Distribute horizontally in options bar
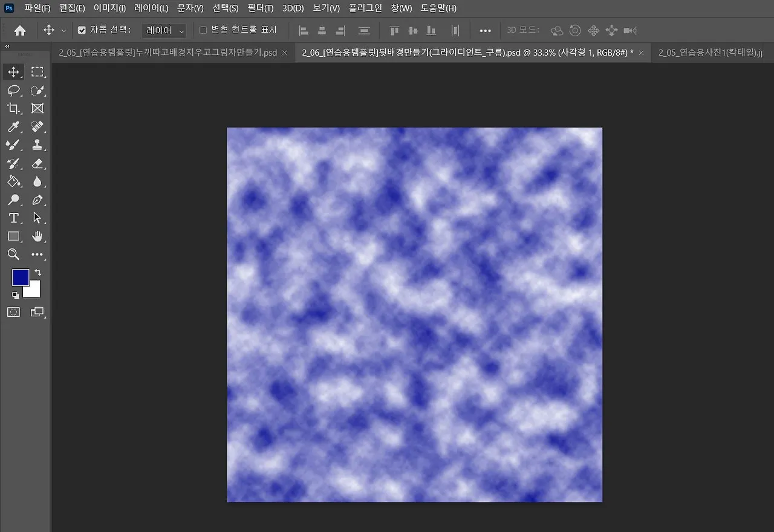The width and height of the screenshot is (774, 532). (455, 30)
